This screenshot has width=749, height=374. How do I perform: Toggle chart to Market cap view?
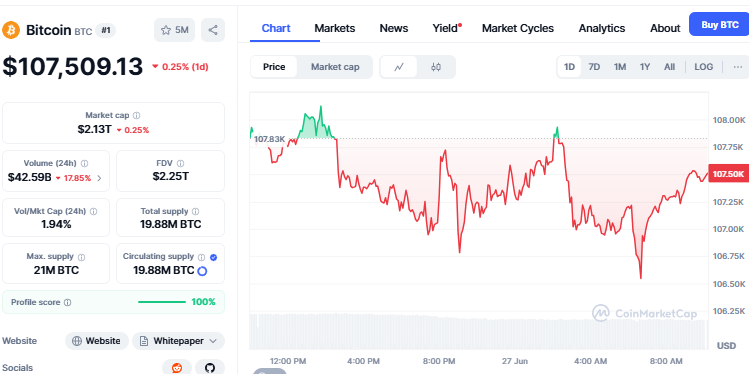pos(335,67)
